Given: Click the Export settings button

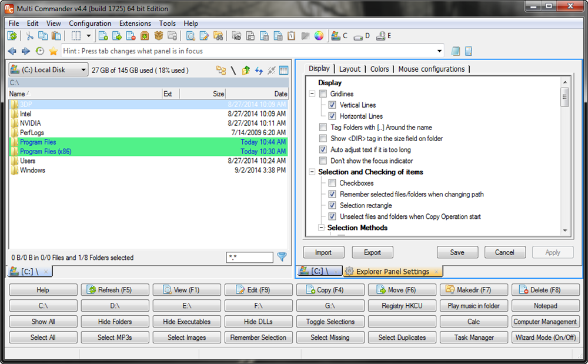Looking at the screenshot, I should [372, 252].
